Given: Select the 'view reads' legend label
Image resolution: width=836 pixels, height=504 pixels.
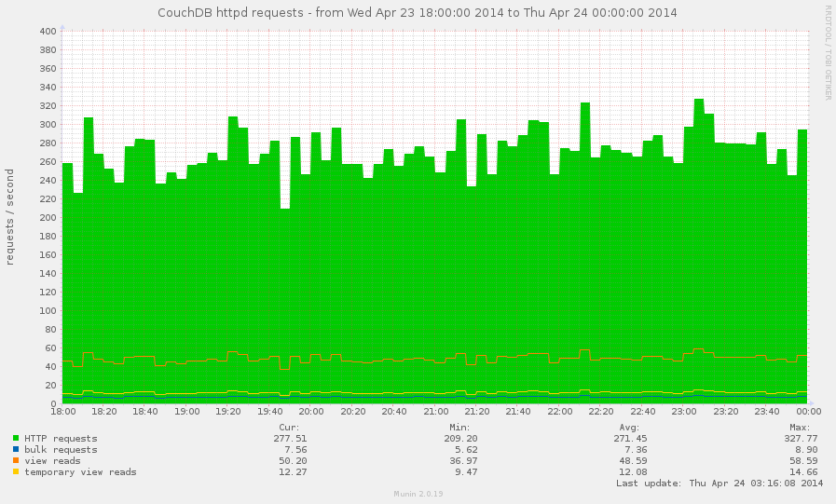Looking at the screenshot, I should [x=52, y=461].
